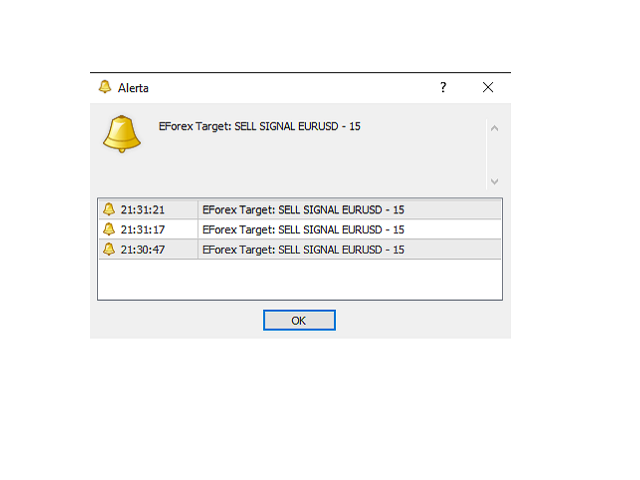Click the small bell icon in title bar
The height and width of the screenshot is (480, 640).
click(x=105, y=87)
